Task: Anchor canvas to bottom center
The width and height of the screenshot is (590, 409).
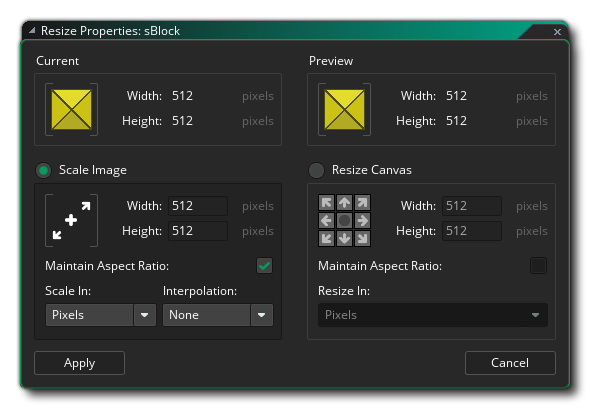Action: pyautogui.click(x=344, y=238)
